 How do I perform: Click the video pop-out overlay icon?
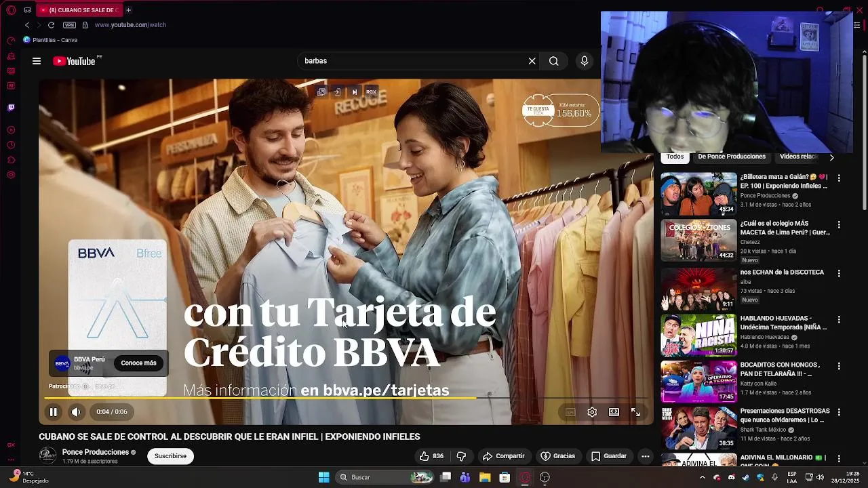(x=321, y=91)
